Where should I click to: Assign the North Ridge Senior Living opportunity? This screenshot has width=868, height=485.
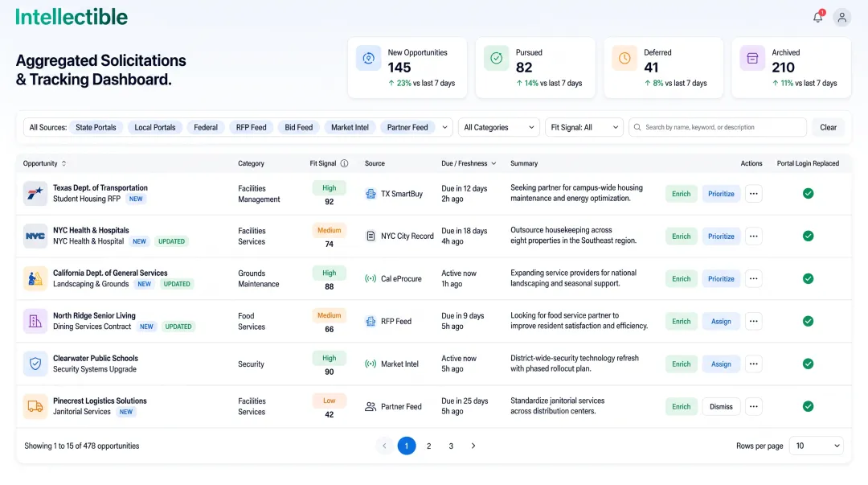coord(721,321)
